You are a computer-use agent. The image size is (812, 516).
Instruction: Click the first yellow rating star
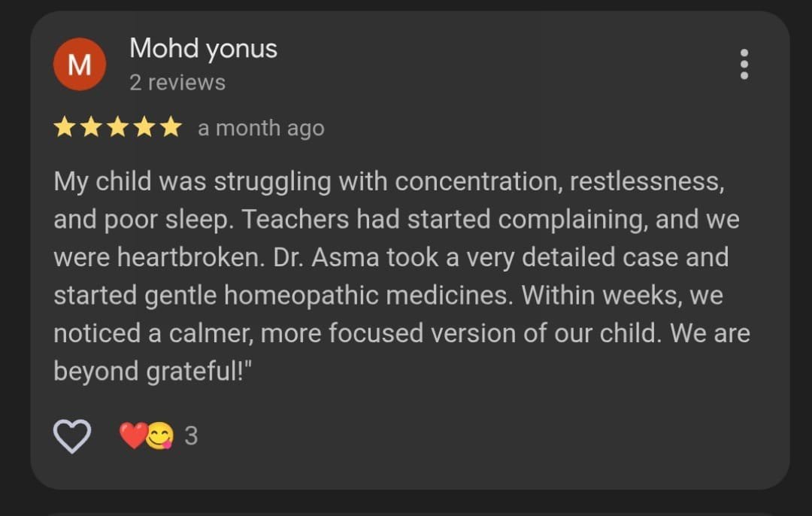click(x=65, y=128)
